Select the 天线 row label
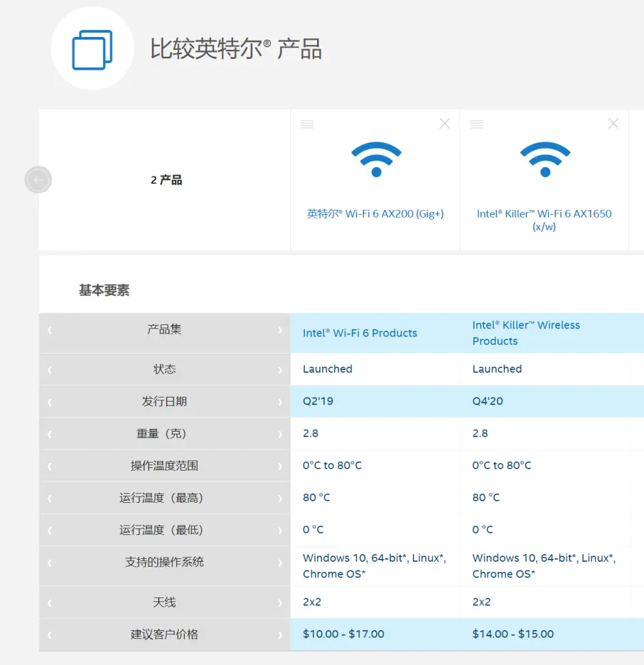Viewport: 644px width, 665px height. click(164, 602)
